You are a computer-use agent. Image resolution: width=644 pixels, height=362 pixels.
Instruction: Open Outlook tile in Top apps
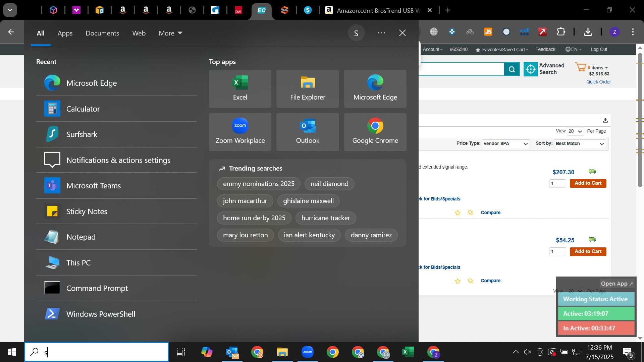[308, 132]
